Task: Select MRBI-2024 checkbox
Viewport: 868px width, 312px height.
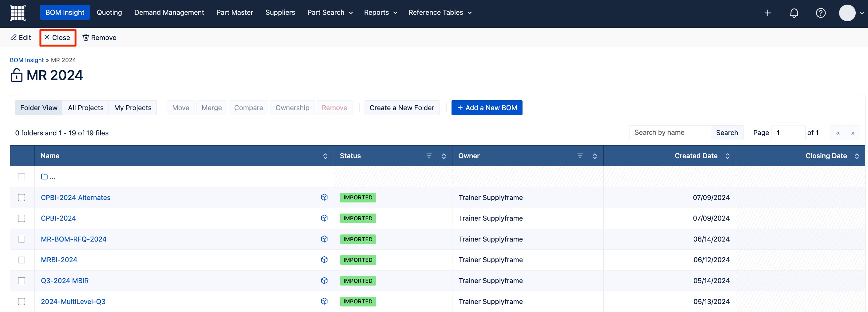Action: coord(22,260)
